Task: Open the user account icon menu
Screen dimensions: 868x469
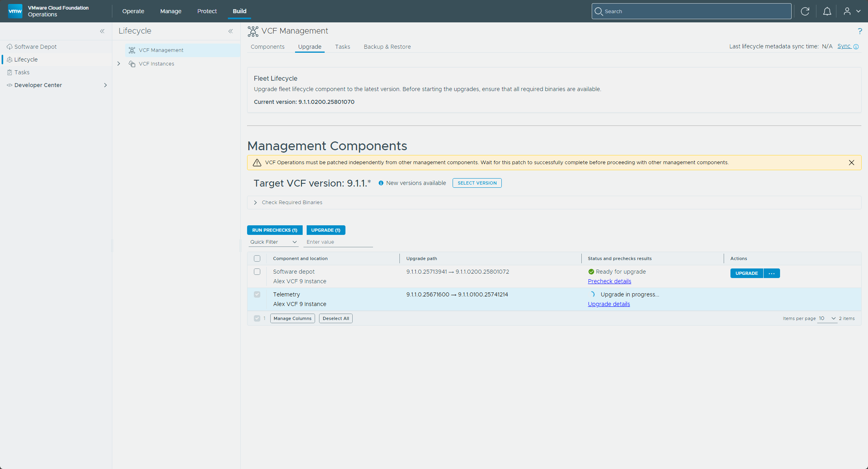Action: coord(851,11)
